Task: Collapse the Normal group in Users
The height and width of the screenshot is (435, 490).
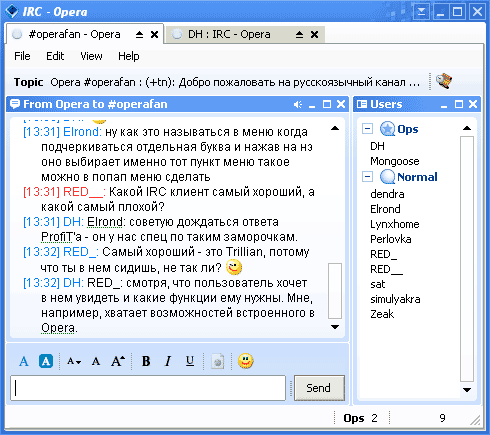Action: point(368,176)
